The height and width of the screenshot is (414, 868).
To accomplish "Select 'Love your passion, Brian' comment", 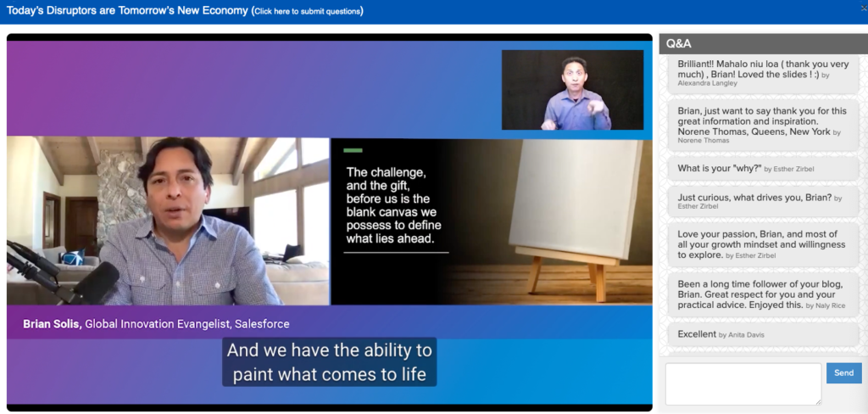I will [763, 245].
